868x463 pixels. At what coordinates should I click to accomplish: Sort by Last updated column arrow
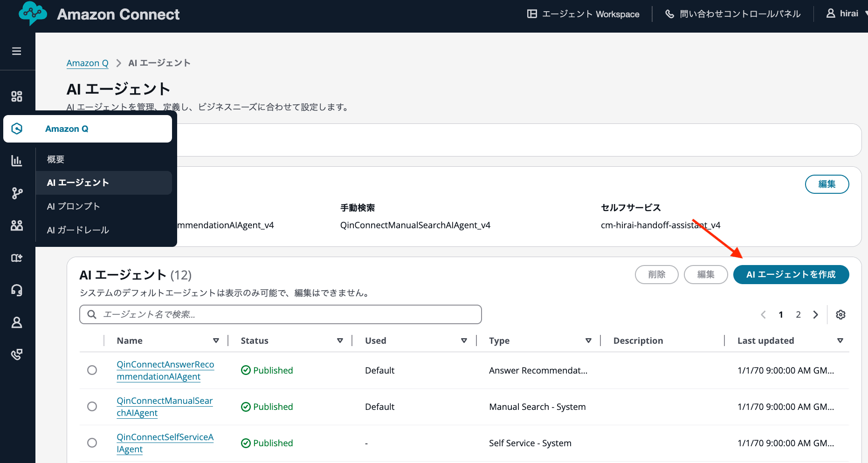pos(840,340)
